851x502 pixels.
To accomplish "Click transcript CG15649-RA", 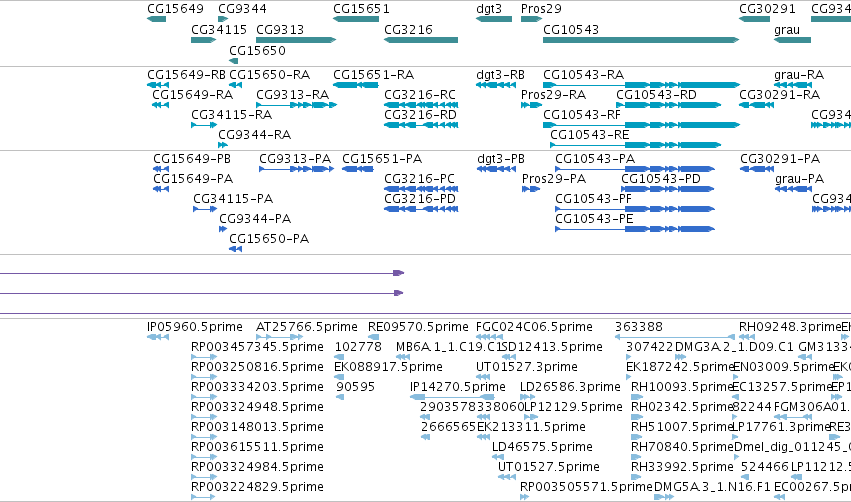I will (x=193, y=95).
